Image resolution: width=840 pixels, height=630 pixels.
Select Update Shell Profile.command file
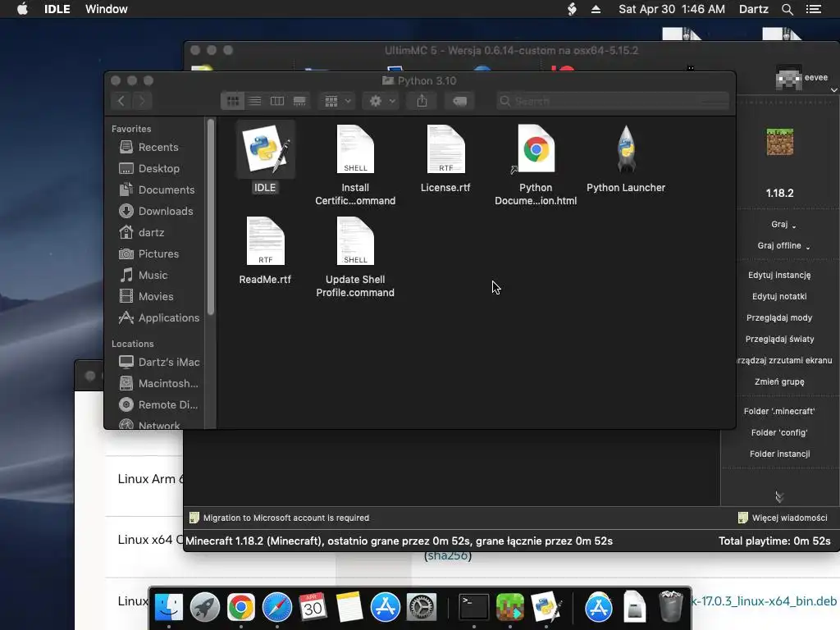pyautogui.click(x=355, y=241)
